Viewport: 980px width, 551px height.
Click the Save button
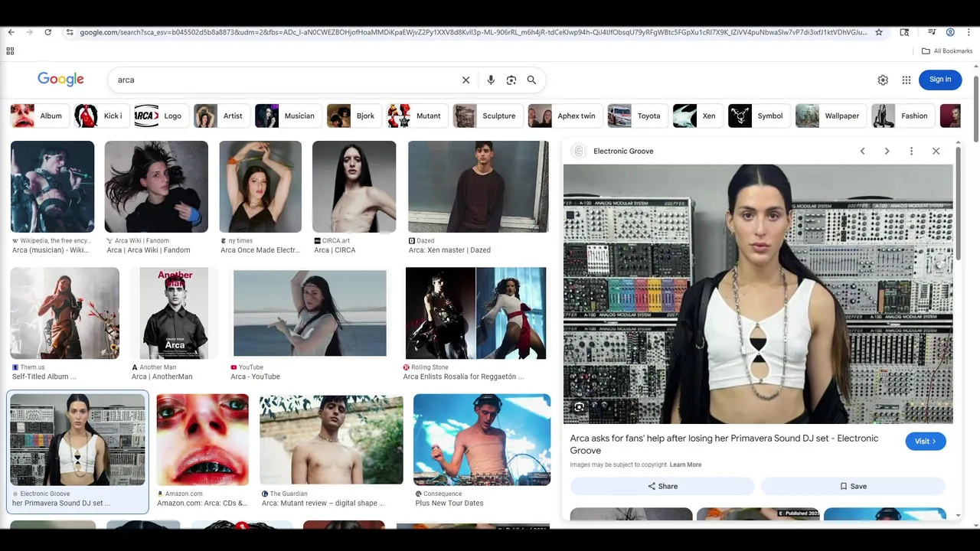tap(853, 486)
